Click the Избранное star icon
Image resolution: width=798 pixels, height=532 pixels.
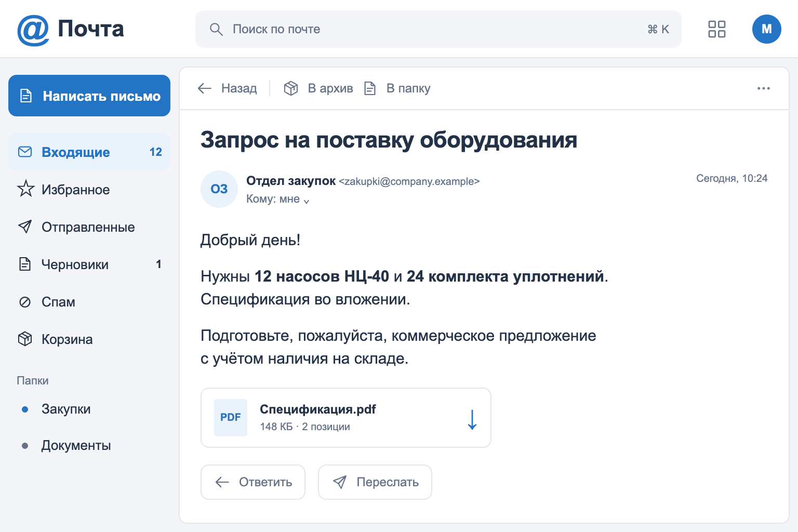click(26, 189)
